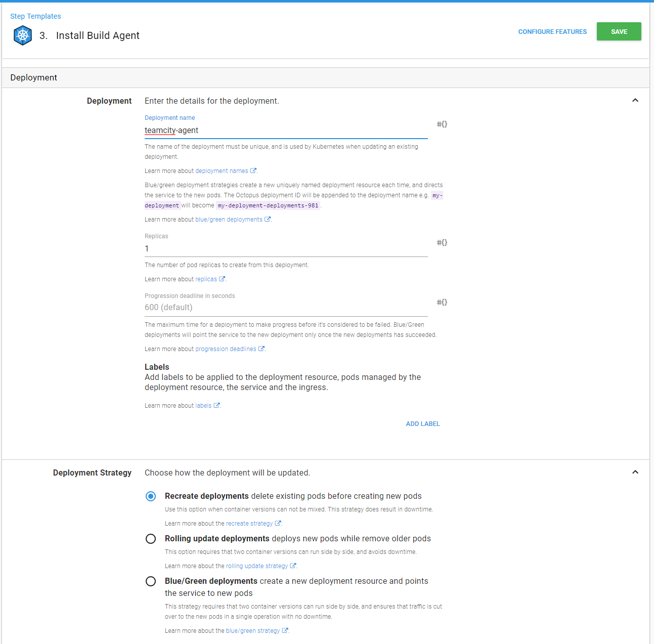Open Configure Features

[552, 31]
